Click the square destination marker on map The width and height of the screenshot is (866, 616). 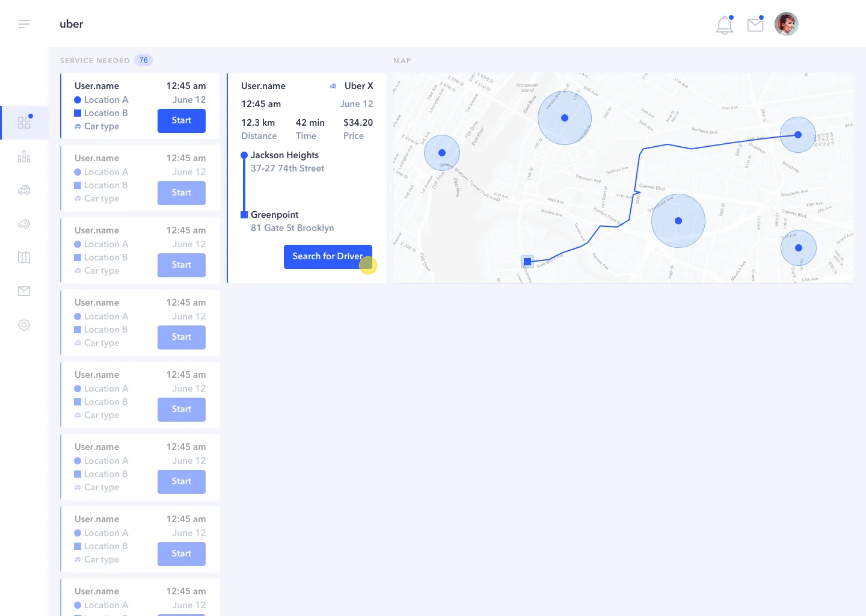(527, 262)
